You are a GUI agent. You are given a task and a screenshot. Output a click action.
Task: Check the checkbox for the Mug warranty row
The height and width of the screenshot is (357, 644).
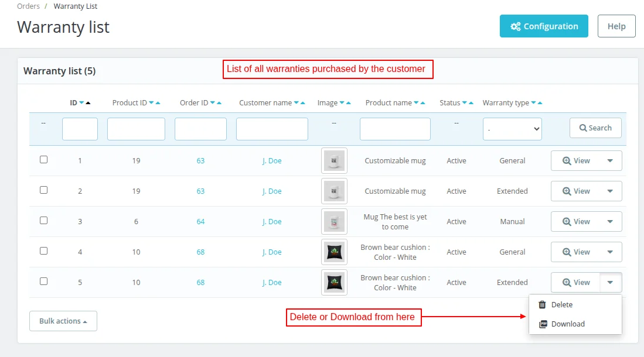click(43, 220)
